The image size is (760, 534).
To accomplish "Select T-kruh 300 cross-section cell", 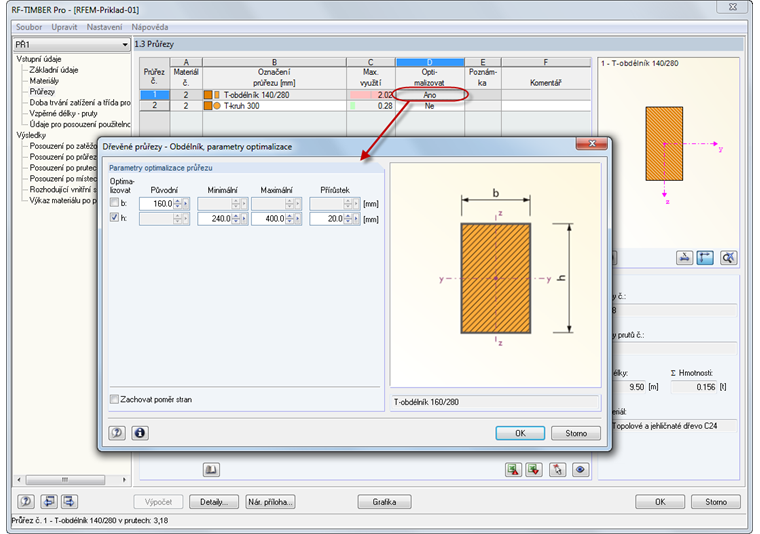I will (x=274, y=106).
